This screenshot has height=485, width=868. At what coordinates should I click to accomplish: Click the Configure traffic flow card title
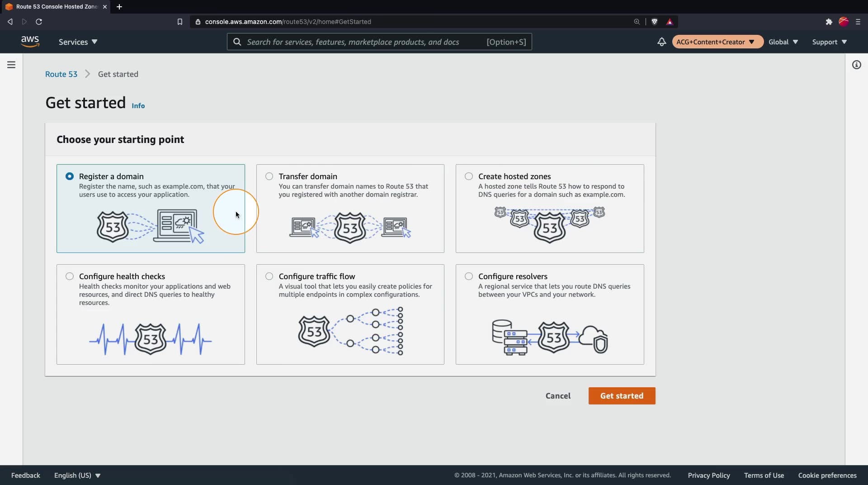coord(317,276)
